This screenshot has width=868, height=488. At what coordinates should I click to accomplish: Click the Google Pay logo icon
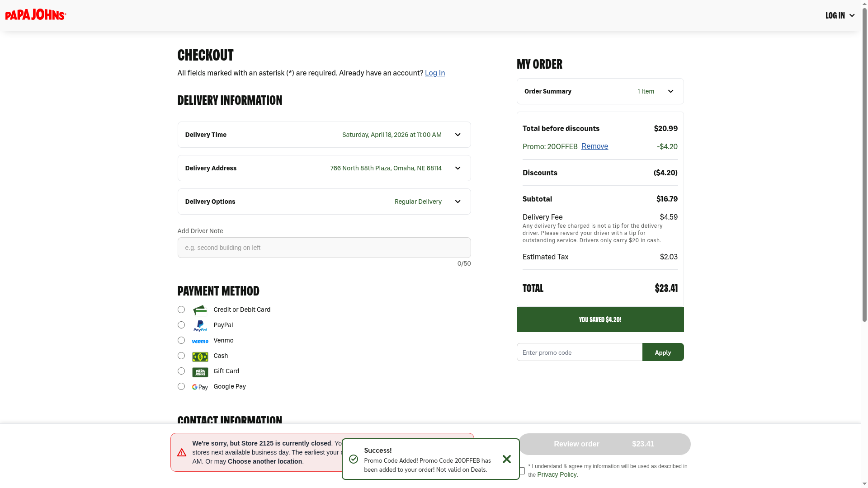pos(200,387)
